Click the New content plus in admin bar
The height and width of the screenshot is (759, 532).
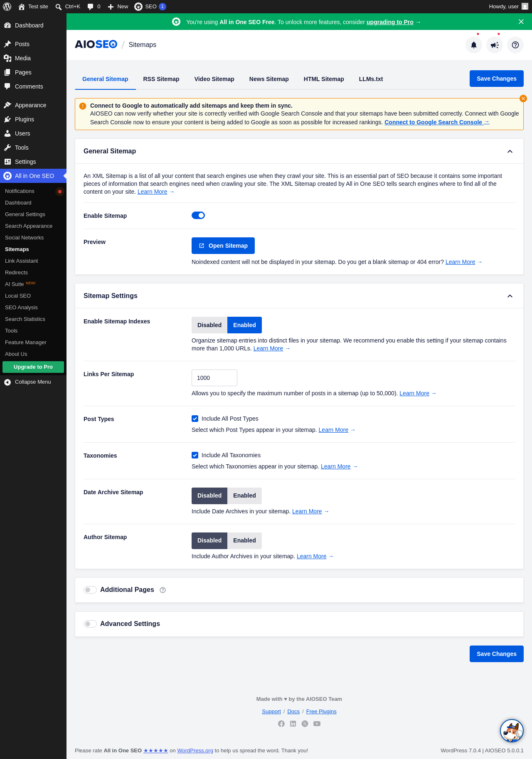pyautogui.click(x=118, y=7)
